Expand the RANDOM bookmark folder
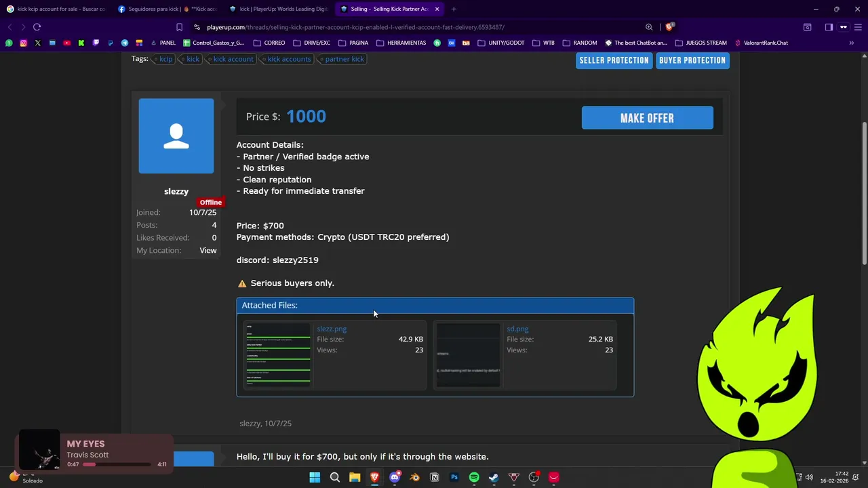Viewport: 868px width, 488px height. 580,43
